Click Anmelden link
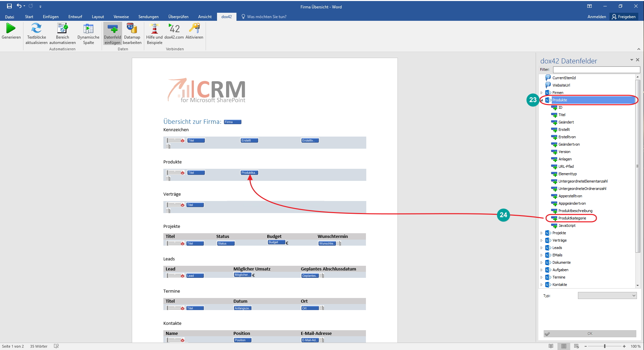This screenshot has width=644, height=350. click(x=597, y=17)
